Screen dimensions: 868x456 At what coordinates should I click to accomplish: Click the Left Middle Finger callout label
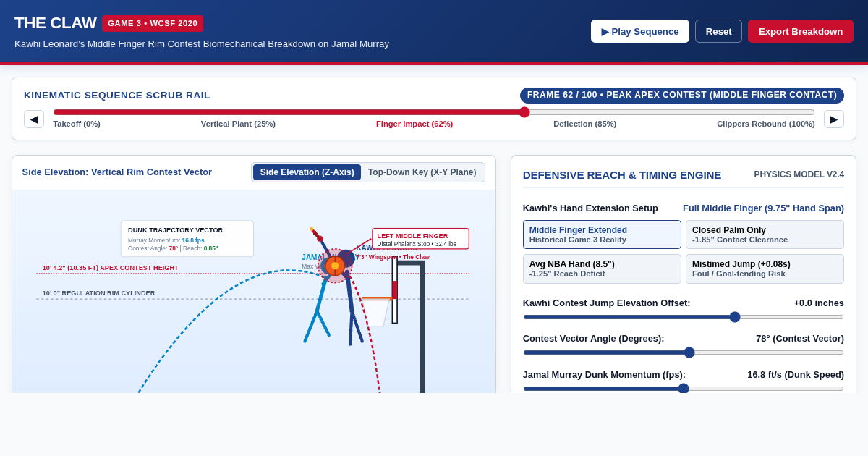coord(420,239)
